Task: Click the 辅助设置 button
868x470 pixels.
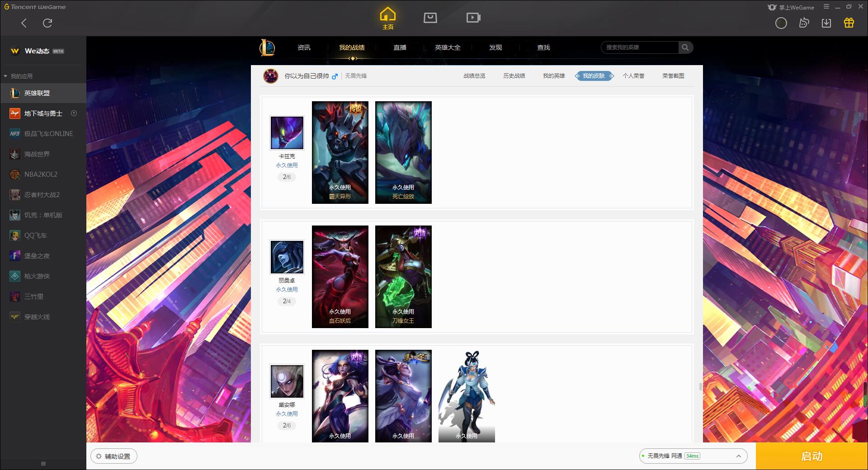Action: point(114,456)
